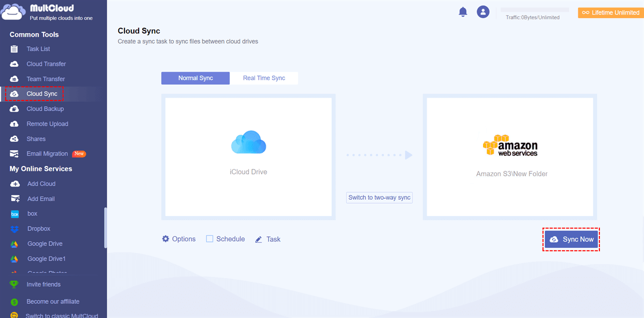This screenshot has height=318, width=644.
Task: Click the Cloud Backup icon
Action: pyautogui.click(x=14, y=109)
